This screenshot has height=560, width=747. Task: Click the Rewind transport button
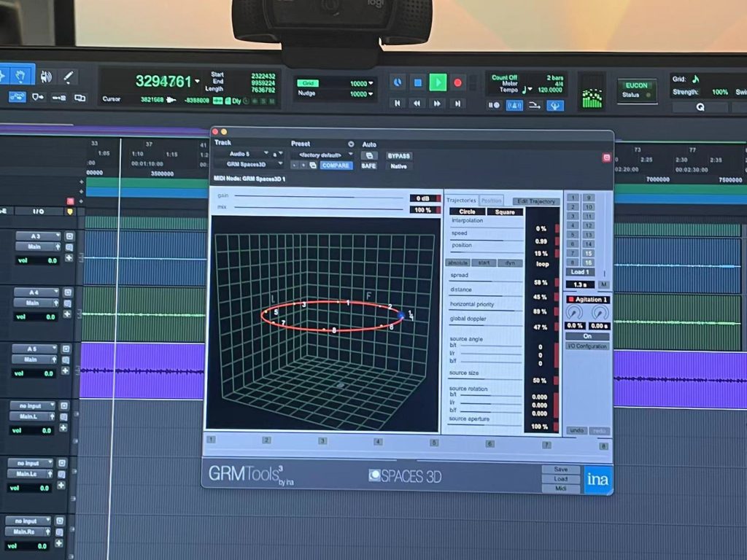417,104
